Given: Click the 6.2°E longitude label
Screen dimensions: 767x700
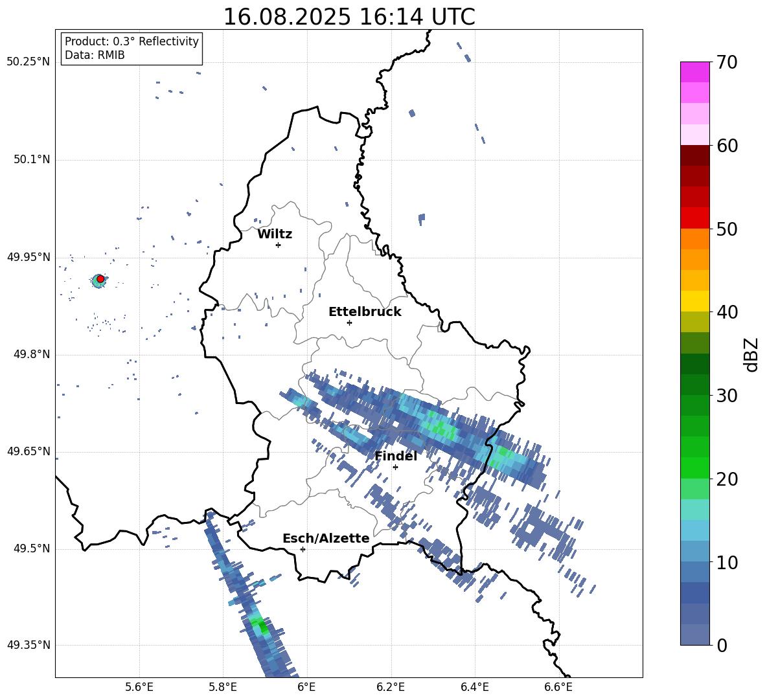Looking at the screenshot, I should 391,687.
